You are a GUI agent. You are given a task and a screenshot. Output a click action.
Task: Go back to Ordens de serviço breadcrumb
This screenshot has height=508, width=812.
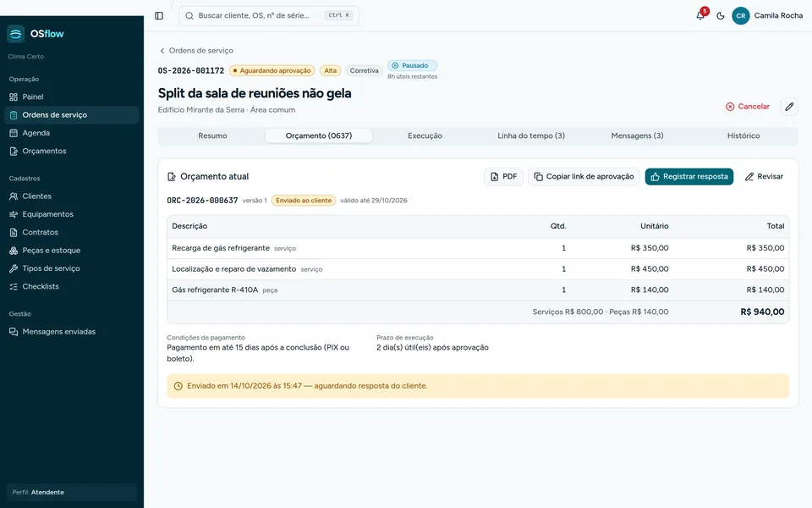(x=201, y=50)
